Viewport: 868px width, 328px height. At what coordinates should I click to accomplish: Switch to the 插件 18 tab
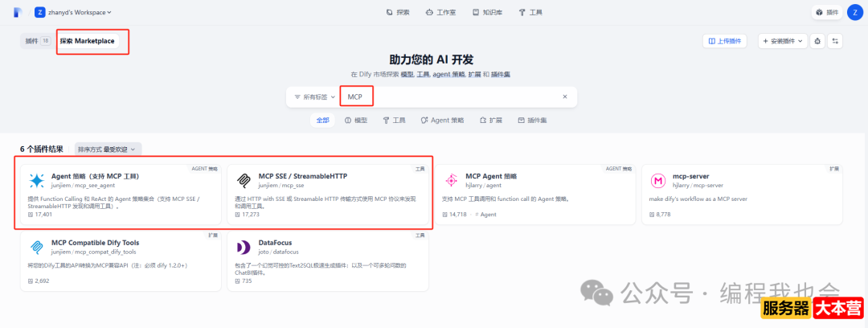pos(38,41)
